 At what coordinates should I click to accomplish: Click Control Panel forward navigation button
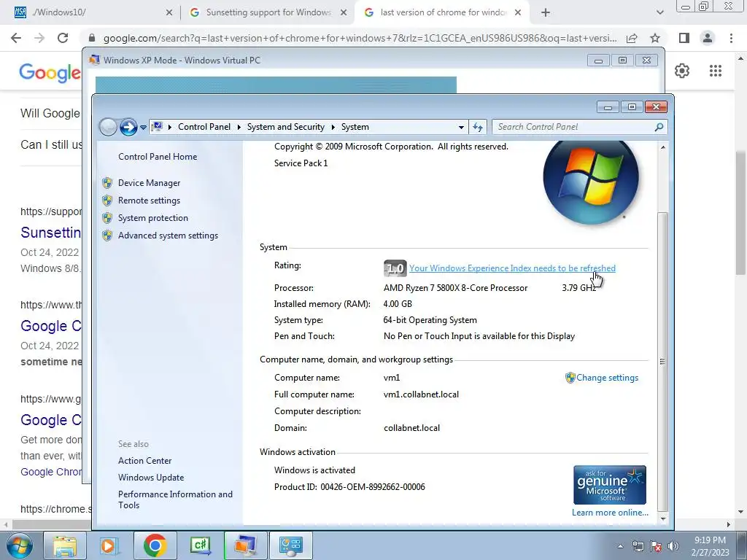pos(128,127)
